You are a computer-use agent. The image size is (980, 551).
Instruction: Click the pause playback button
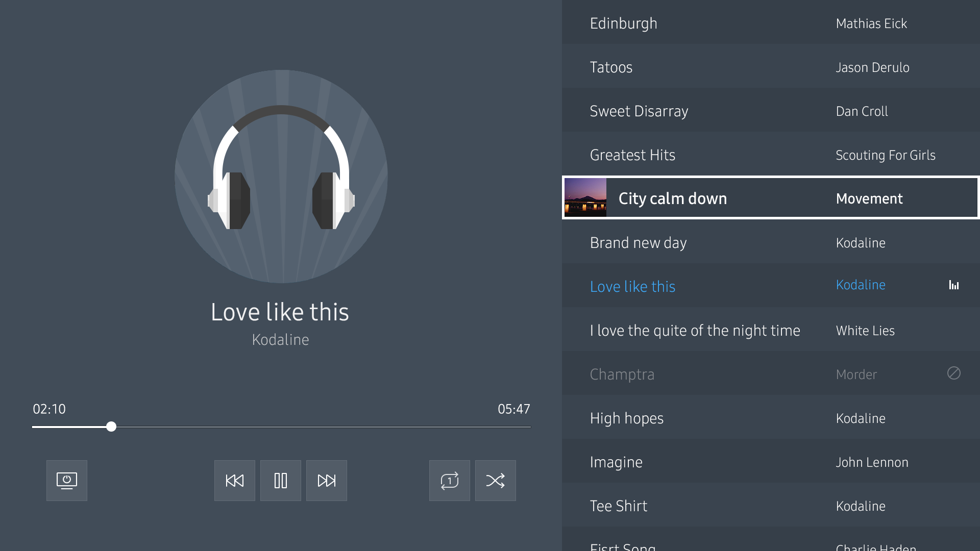pyautogui.click(x=281, y=481)
